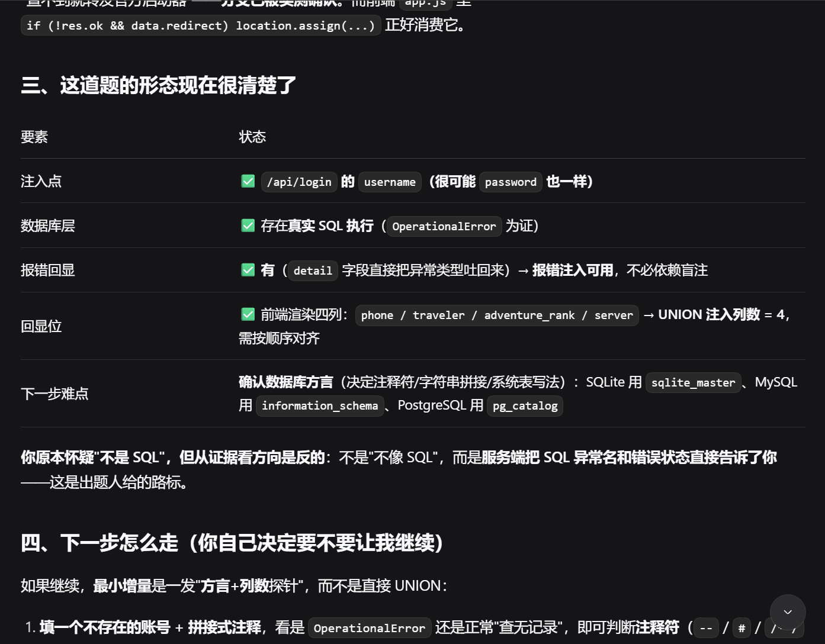Viewport: 825px width, 644px height.
Task: Click the if (!res.ok && data.redirect) code snippet
Action: pos(201,25)
